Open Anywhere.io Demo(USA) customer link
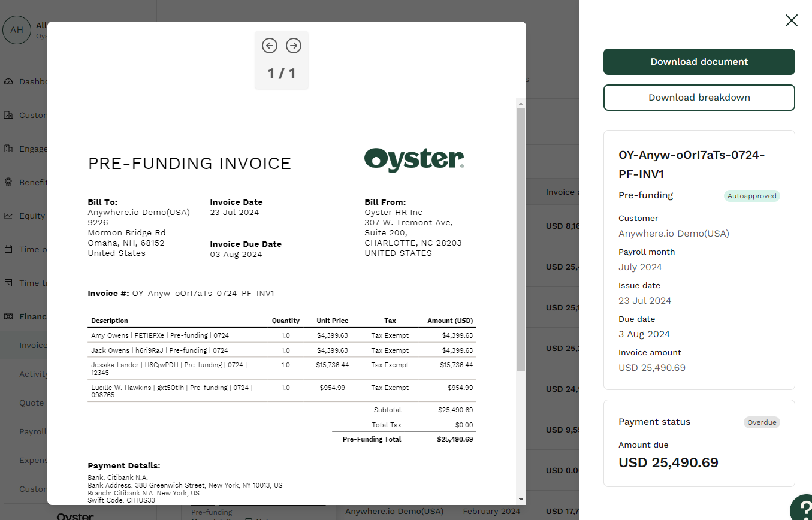The width and height of the screenshot is (812, 520). pyautogui.click(x=394, y=511)
